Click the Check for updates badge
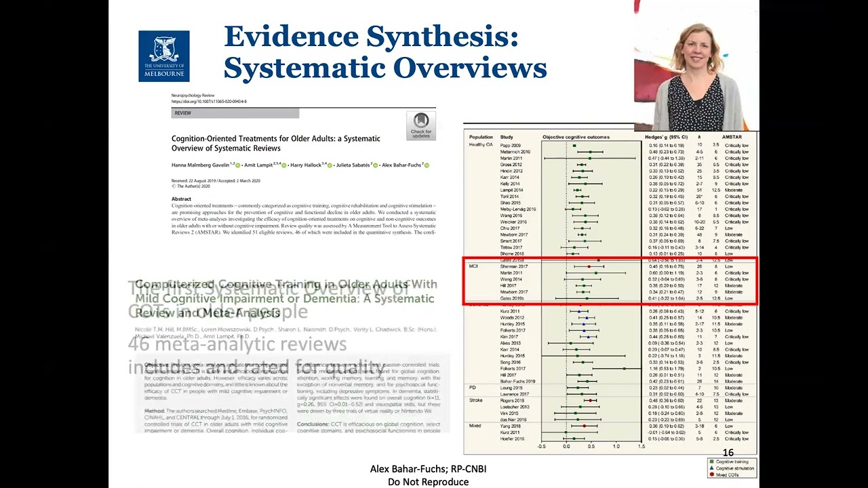Viewport: 868px width, 488px height. [420, 126]
